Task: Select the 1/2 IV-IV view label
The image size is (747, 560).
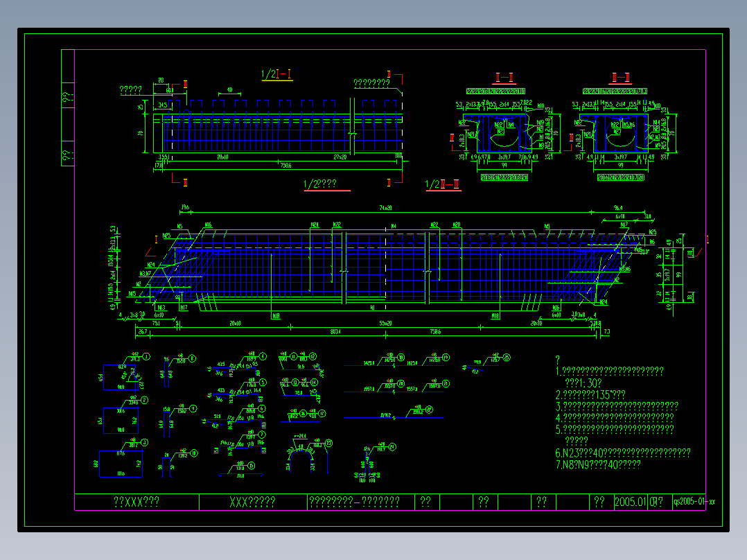Action: point(443,184)
